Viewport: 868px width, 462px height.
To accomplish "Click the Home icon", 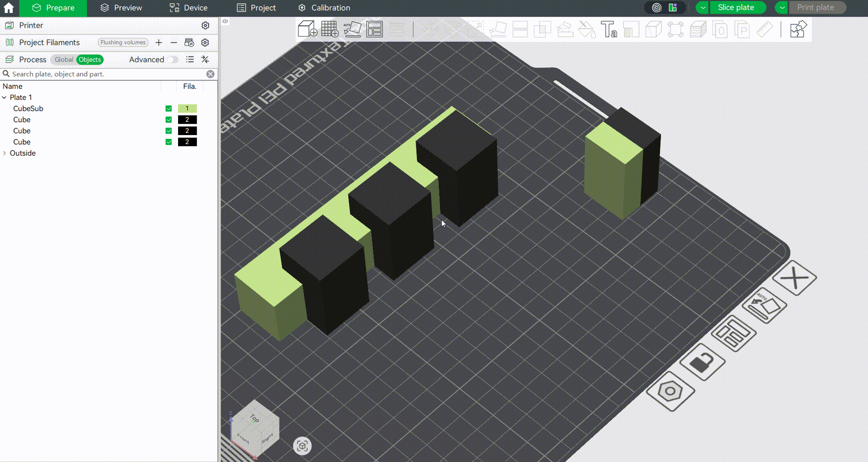I will click(9, 7).
